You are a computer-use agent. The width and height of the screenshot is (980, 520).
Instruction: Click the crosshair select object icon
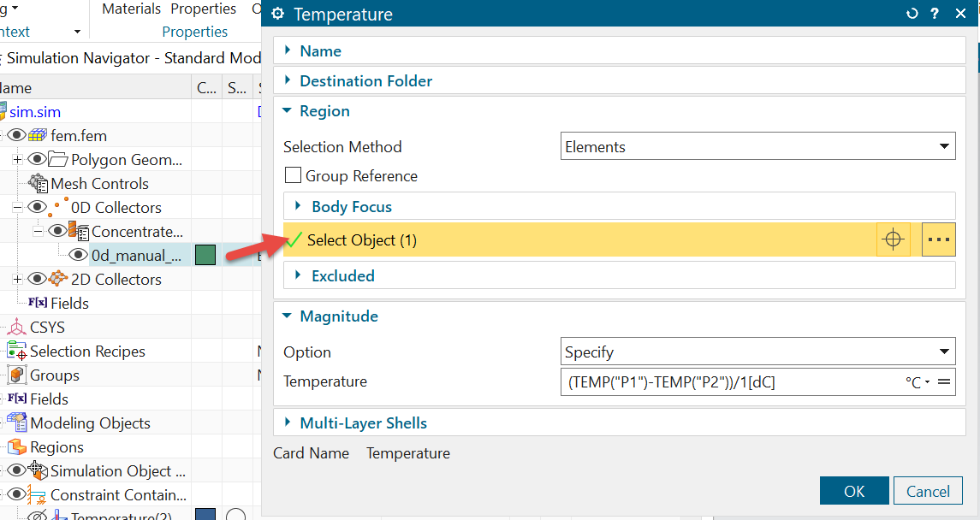pyautogui.click(x=893, y=240)
